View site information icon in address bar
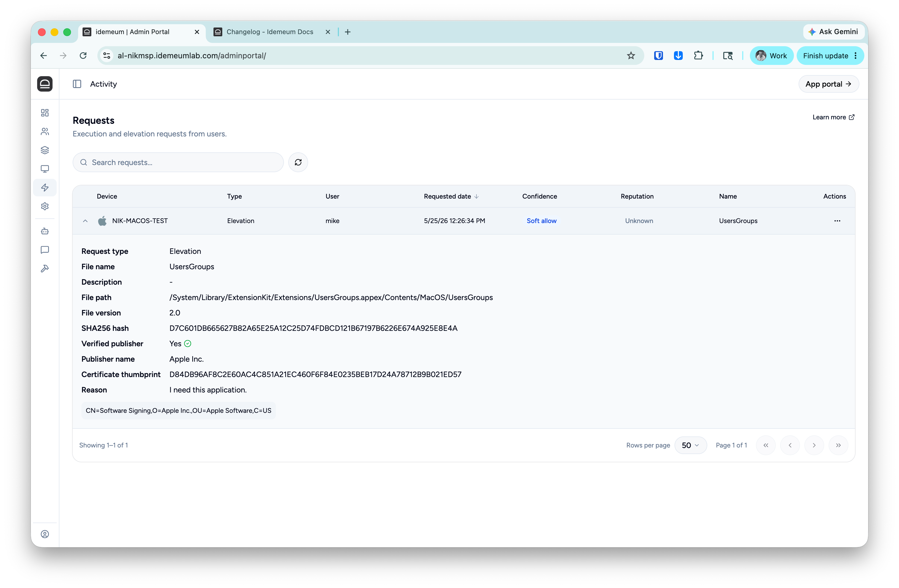Viewport: 899px width, 588px height. coord(107,56)
